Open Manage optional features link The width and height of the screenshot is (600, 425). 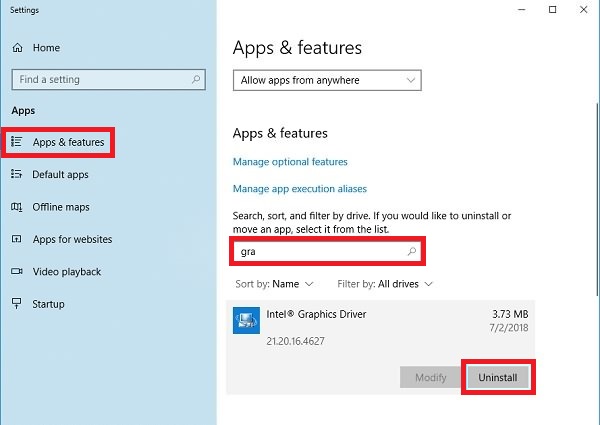point(290,162)
